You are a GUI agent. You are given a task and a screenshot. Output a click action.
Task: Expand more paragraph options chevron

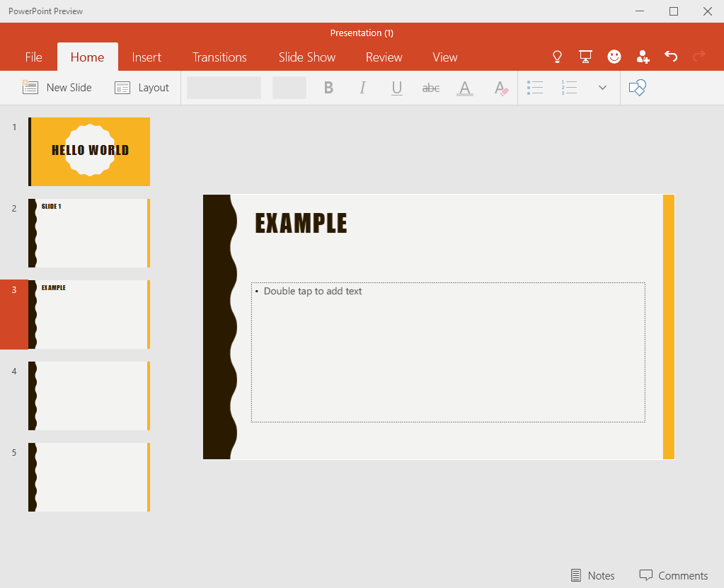pos(602,87)
